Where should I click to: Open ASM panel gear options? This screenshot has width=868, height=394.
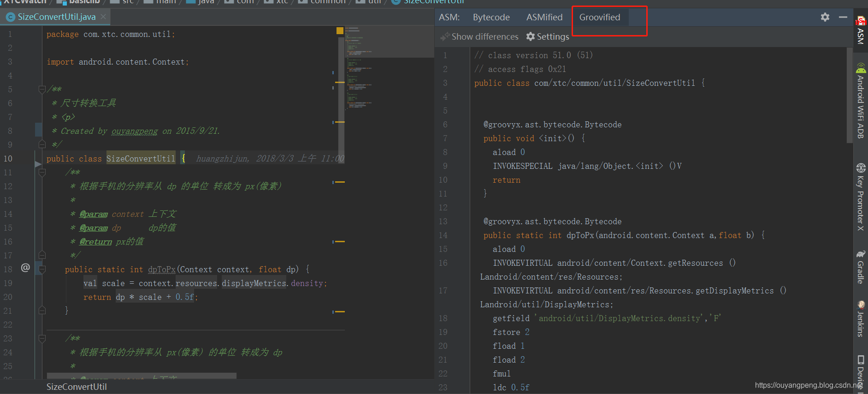point(825,17)
